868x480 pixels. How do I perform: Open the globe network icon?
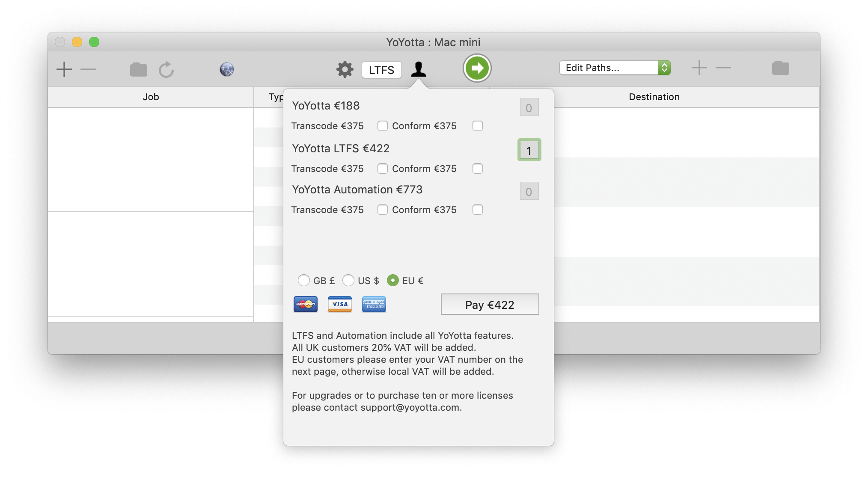(x=227, y=69)
